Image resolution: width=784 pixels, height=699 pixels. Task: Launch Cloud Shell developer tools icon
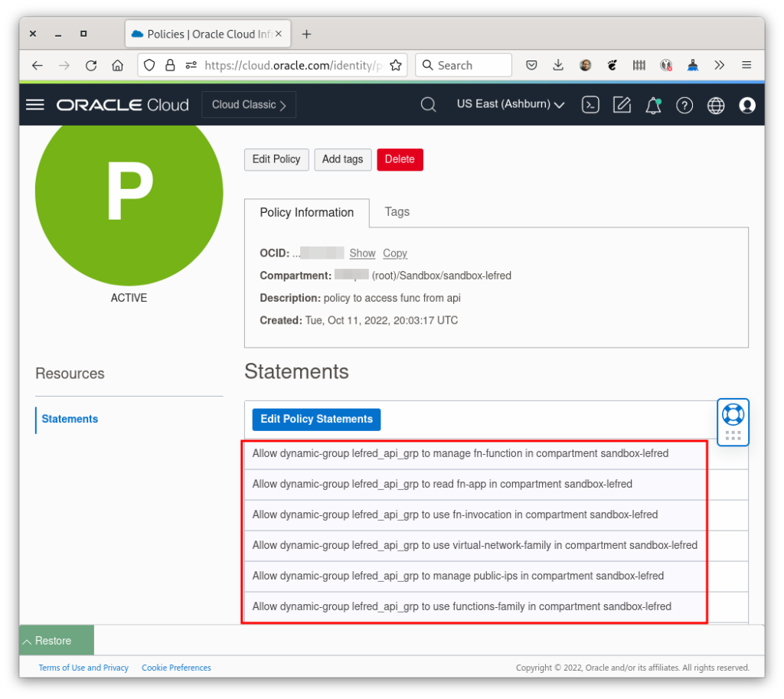[590, 104]
